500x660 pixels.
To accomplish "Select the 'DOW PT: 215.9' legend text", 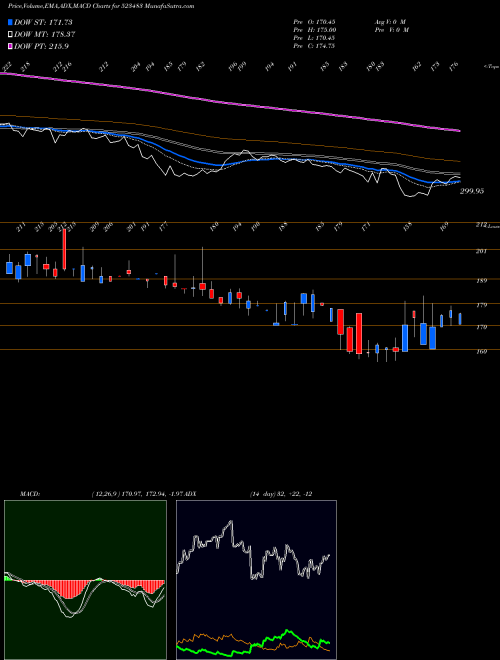I will point(41,46).
